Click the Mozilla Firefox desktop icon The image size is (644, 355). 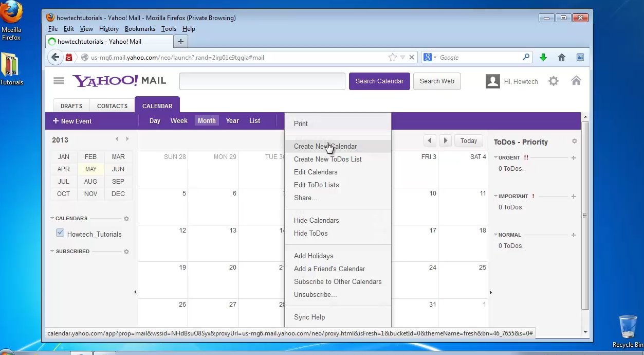[11, 21]
